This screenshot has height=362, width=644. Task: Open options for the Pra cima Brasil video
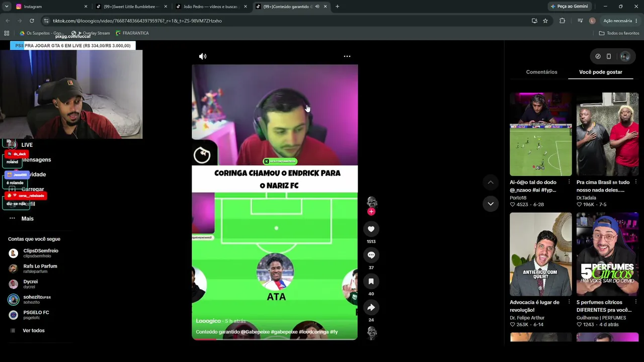click(636, 182)
